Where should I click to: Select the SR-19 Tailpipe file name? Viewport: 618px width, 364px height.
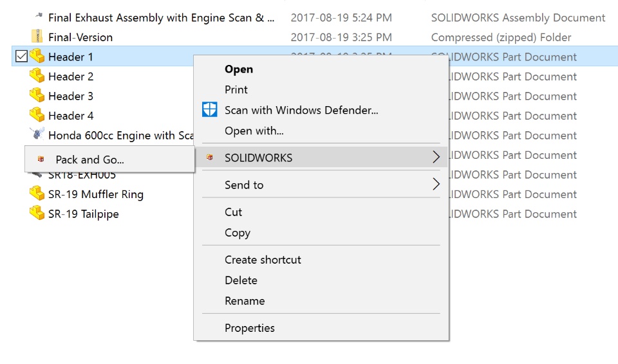pos(84,214)
